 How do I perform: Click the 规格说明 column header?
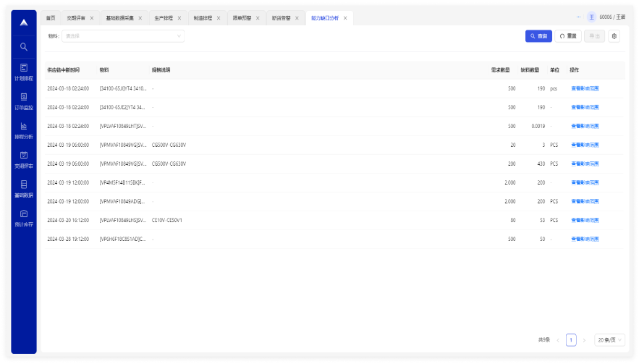[161, 70]
